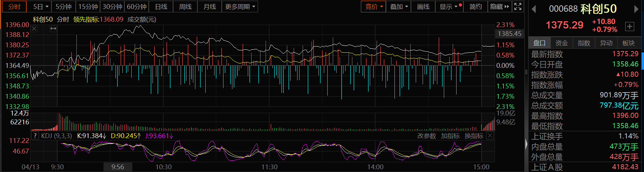Toggle the 简约 simple view mode

point(475,7)
